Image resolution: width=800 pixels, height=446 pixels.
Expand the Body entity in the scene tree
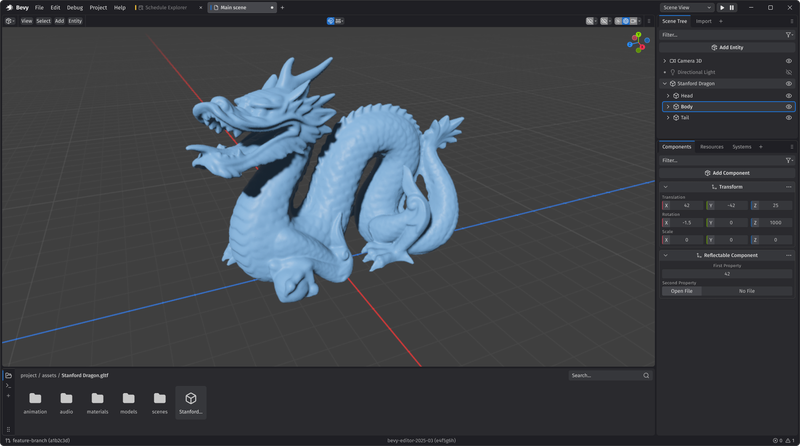(x=668, y=107)
